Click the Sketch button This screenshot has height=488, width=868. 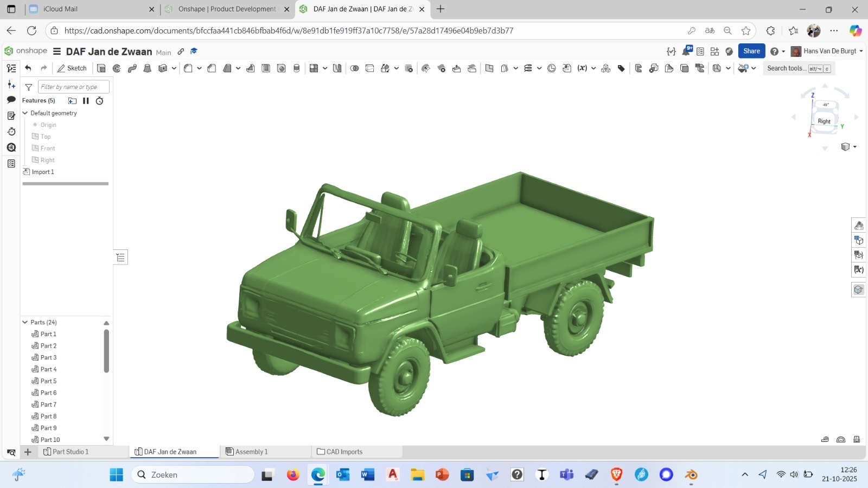(72, 68)
